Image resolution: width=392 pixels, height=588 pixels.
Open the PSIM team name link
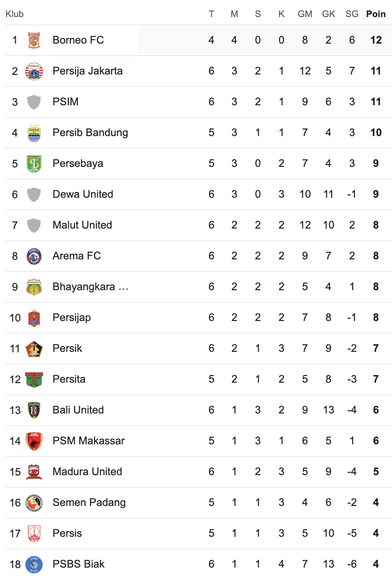pyautogui.click(x=65, y=102)
